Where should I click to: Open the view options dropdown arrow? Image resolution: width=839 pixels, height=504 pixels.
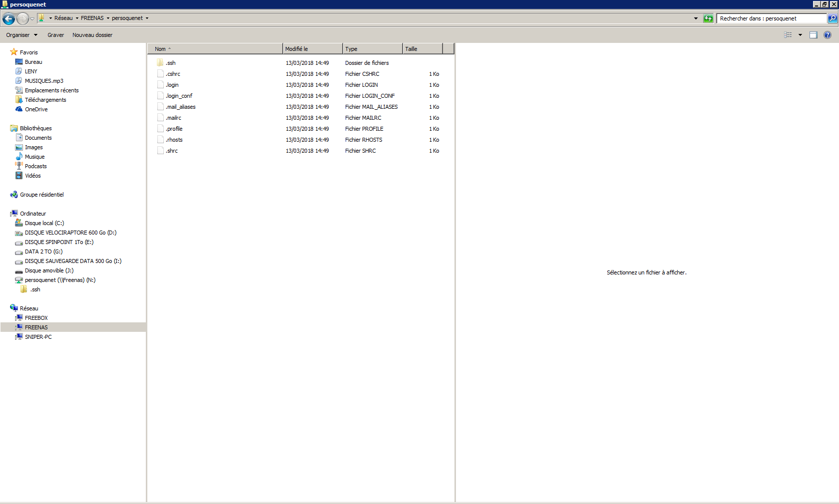click(x=800, y=35)
